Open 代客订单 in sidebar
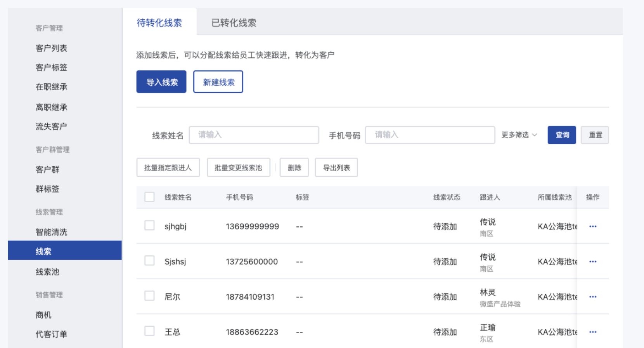The width and height of the screenshot is (644, 348). (51, 334)
